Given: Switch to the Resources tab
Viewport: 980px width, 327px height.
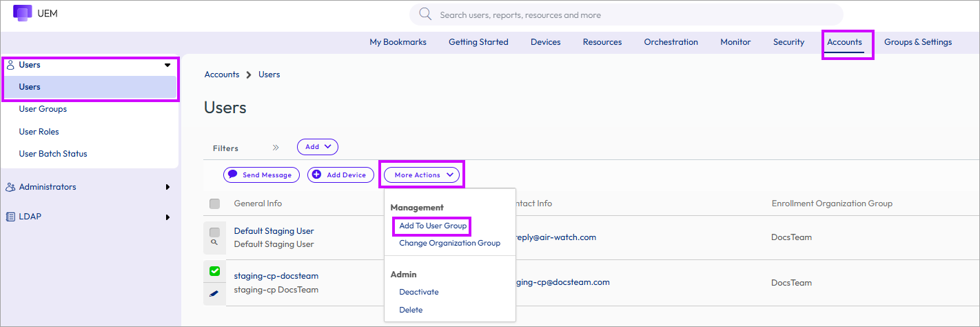Looking at the screenshot, I should point(602,42).
